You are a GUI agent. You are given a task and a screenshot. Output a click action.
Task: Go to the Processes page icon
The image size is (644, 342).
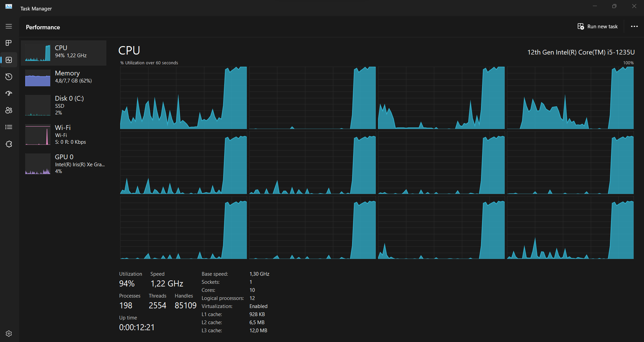tap(9, 43)
